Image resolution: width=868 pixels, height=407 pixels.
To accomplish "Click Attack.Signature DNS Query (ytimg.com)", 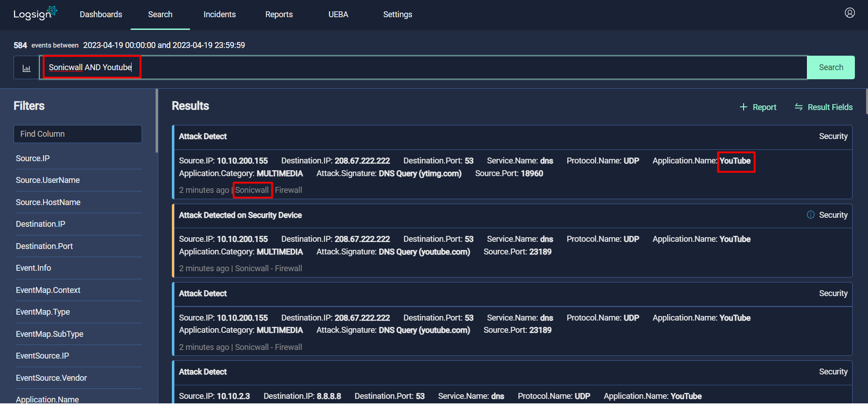I will tap(389, 173).
